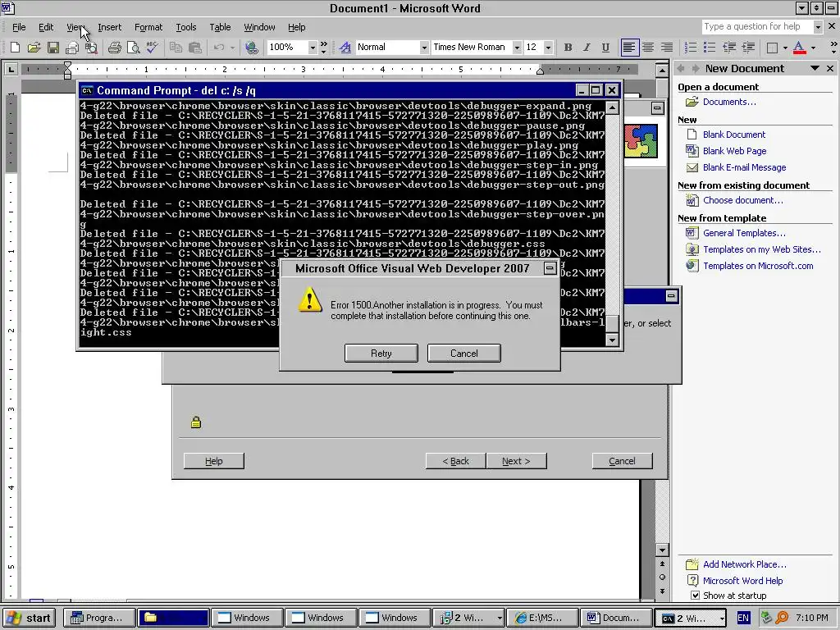
Task: Expand the Type a question dropdown arrow
Action: click(x=818, y=26)
